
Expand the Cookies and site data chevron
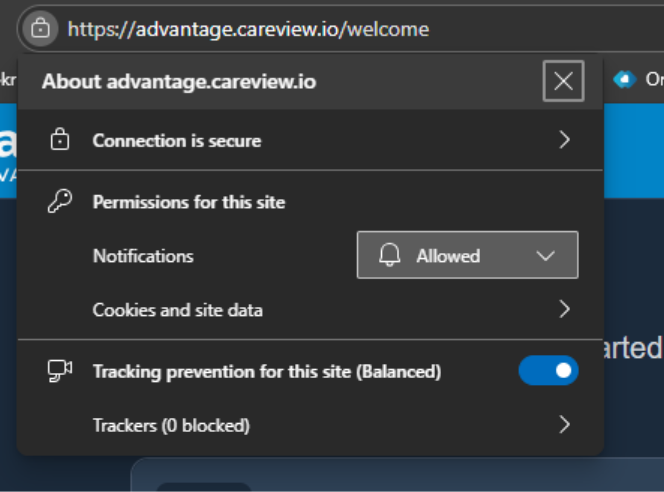coord(564,309)
